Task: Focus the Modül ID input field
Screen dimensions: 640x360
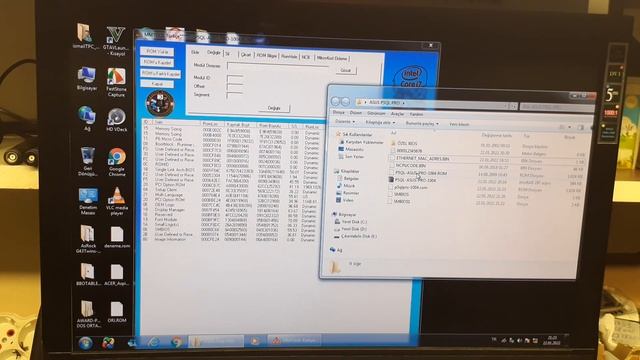Action: coord(235,78)
